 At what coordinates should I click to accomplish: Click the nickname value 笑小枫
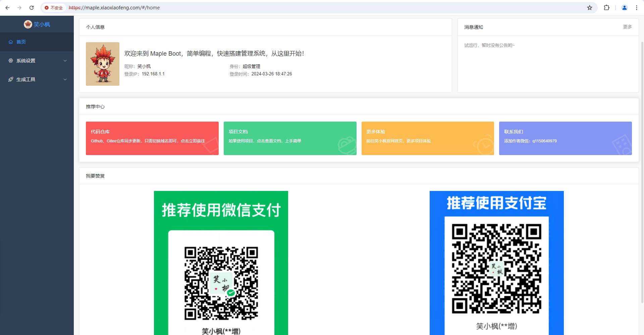[144, 66]
